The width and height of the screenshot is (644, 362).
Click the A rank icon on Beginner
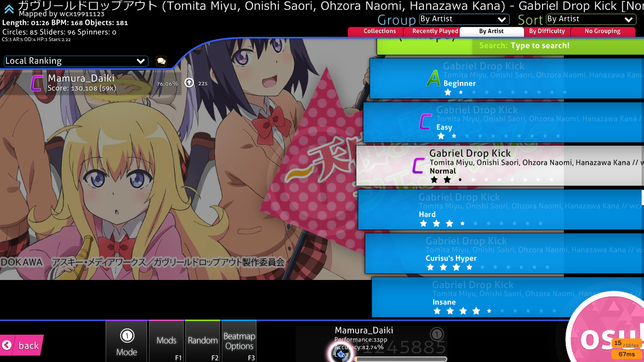[433, 78]
